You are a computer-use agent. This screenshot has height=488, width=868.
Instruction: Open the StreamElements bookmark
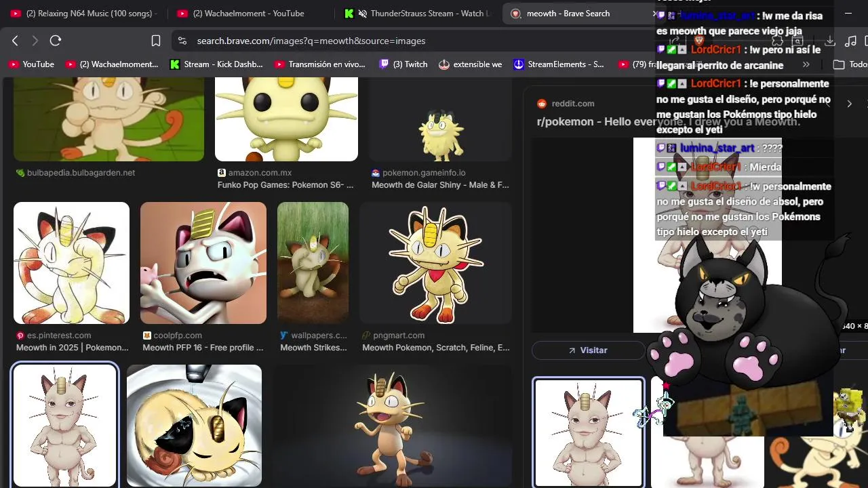pyautogui.click(x=559, y=64)
